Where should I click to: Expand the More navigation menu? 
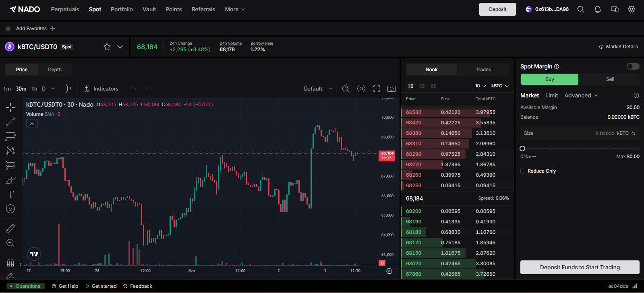pyautogui.click(x=235, y=9)
